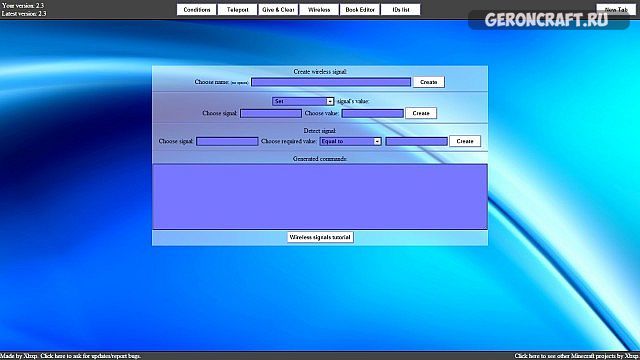This screenshot has height=360, width=640.
Task: Click the Made by Xtrep updates link
Action: click(x=71, y=356)
